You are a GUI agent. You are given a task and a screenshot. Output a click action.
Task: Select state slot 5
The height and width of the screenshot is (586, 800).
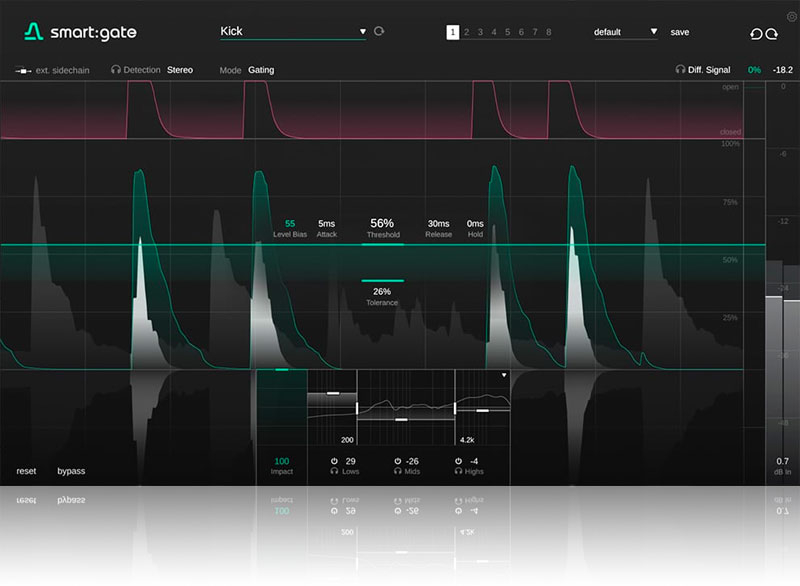click(507, 32)
